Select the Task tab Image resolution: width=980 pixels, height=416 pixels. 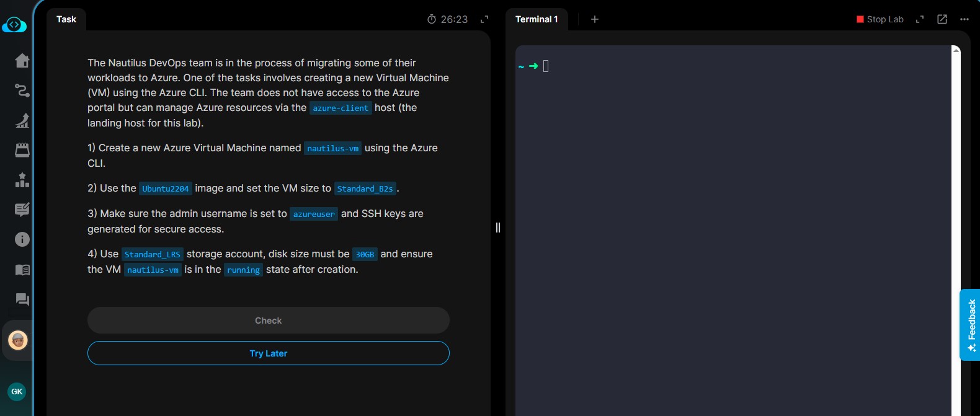[66, 19]
